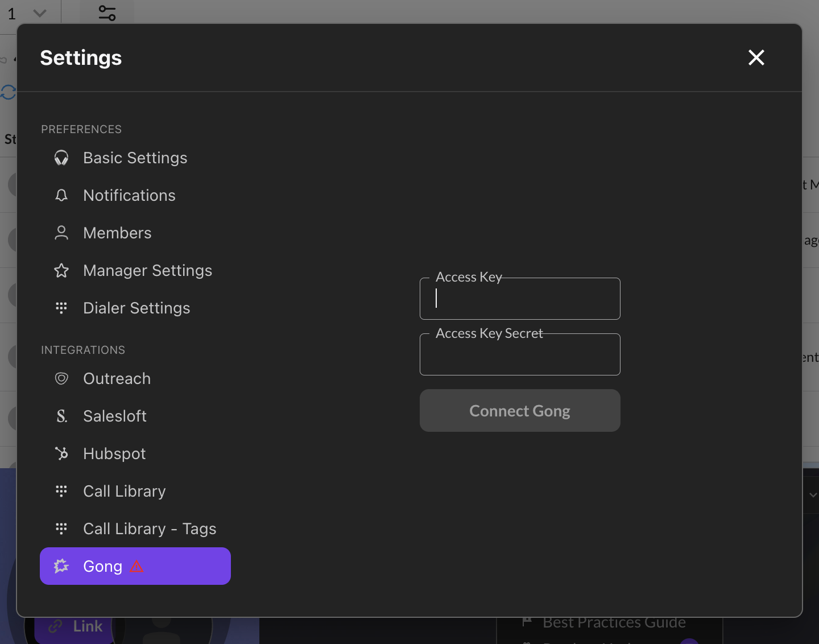Open Manager Settings
This screenshot has width=819, height=644.
tap(135, 270)
